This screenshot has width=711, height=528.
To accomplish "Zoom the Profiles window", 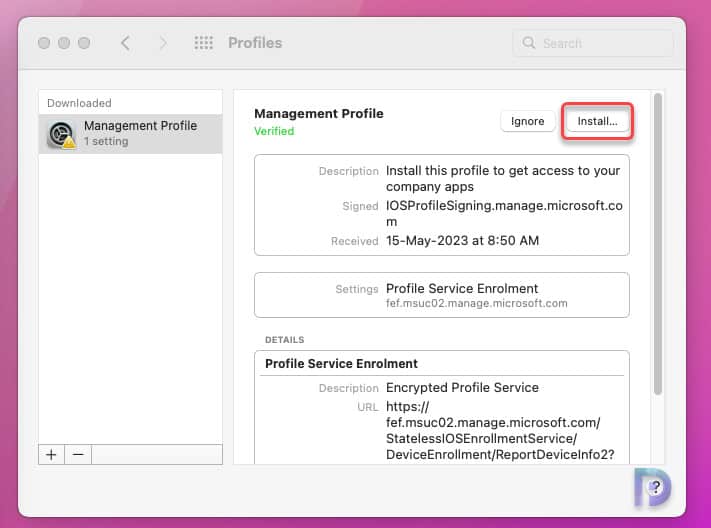I will click(x=84, y=43).
